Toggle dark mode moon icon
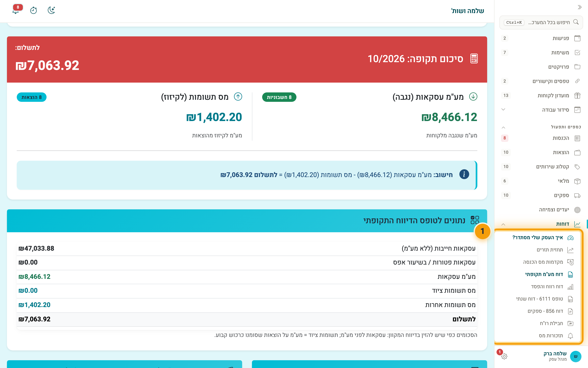The image size is (588, 368). (51, 10)
